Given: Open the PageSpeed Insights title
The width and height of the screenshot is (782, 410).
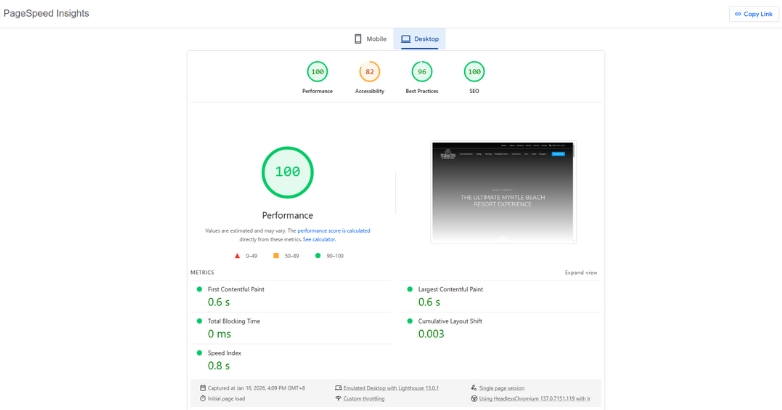Looking at the screenshot, I should (x=46, y=13).
